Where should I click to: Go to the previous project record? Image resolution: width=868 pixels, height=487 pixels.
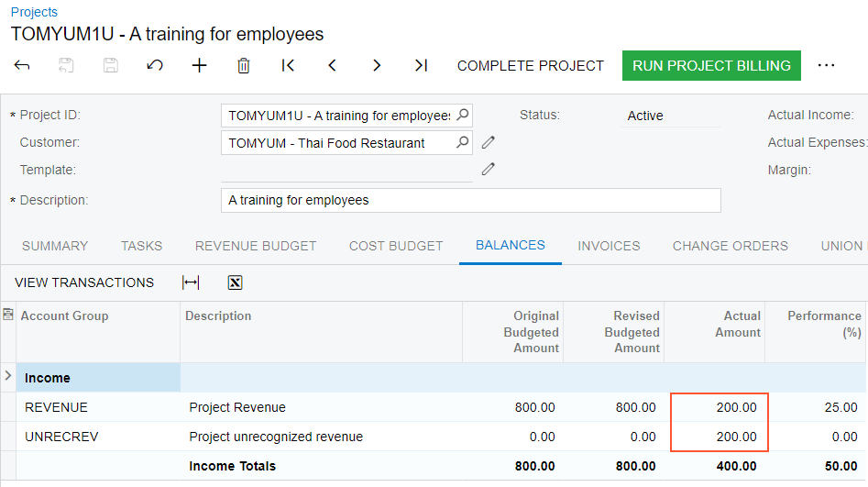[332, 65]
